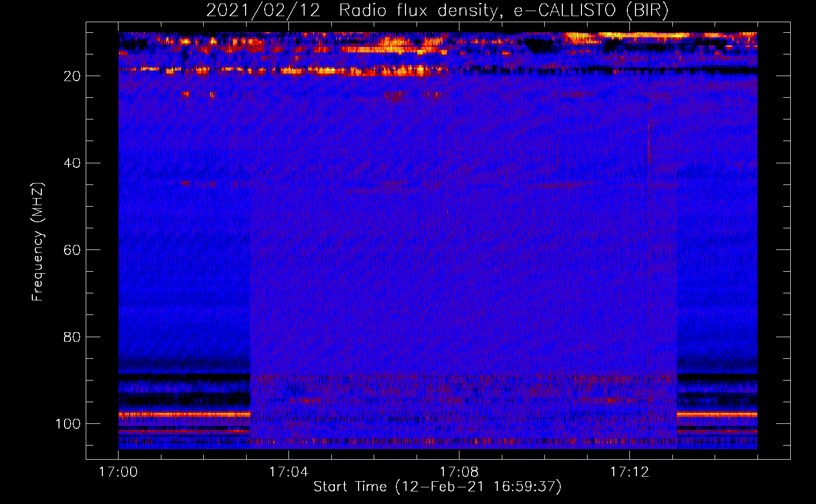Click the "17:00" time tick label
The height and width of the screenshot is (504, 816).
(118, 472)
